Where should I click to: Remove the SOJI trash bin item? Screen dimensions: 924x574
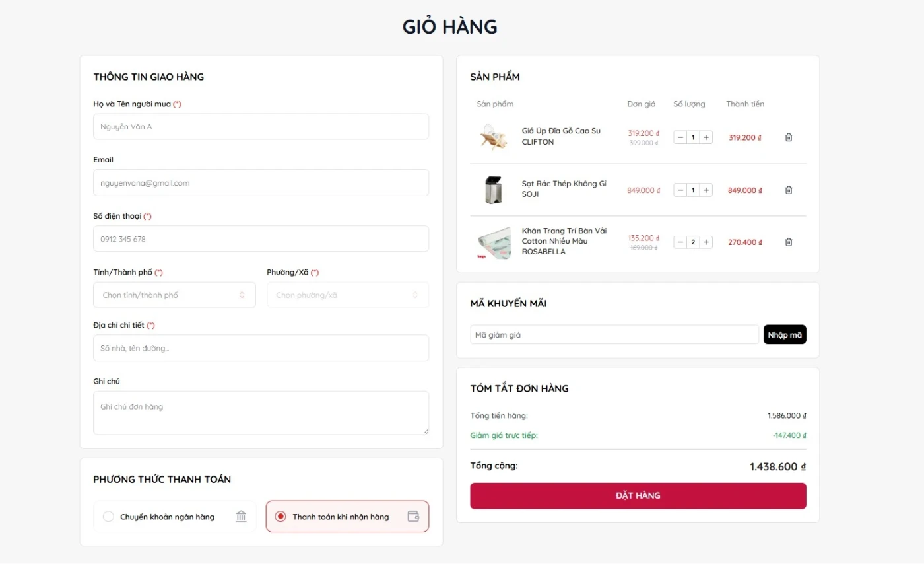pos(788,190)
